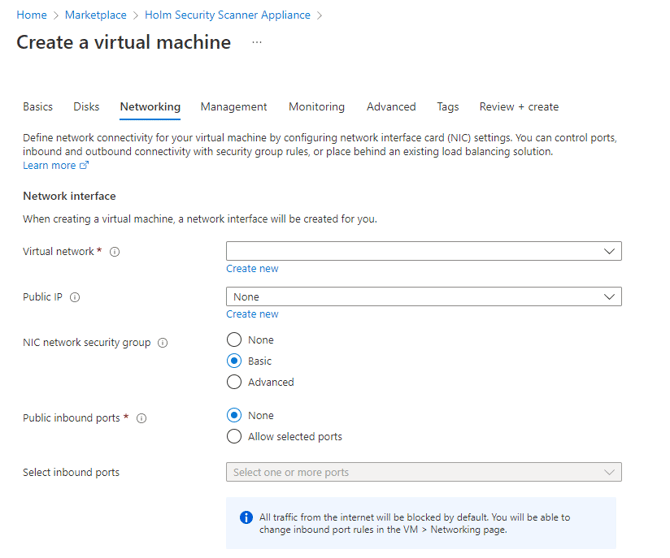Select None for NIC network security group

click(234, 340)
